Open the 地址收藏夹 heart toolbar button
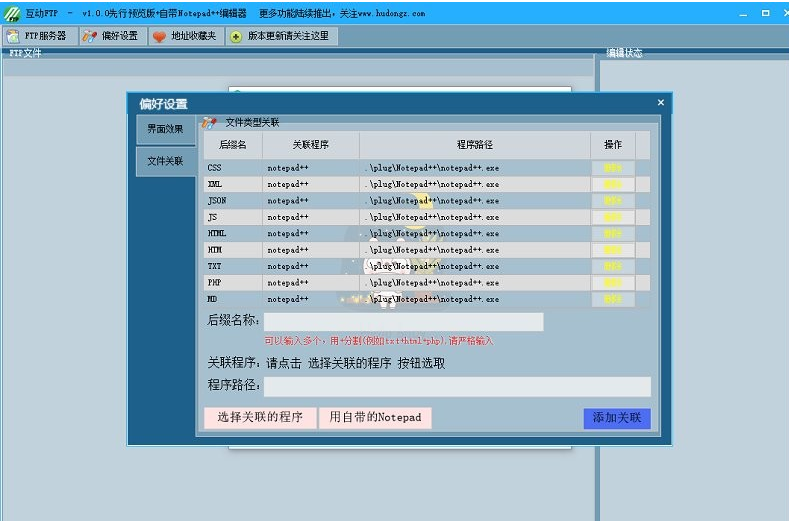 (x=186, y=36)
